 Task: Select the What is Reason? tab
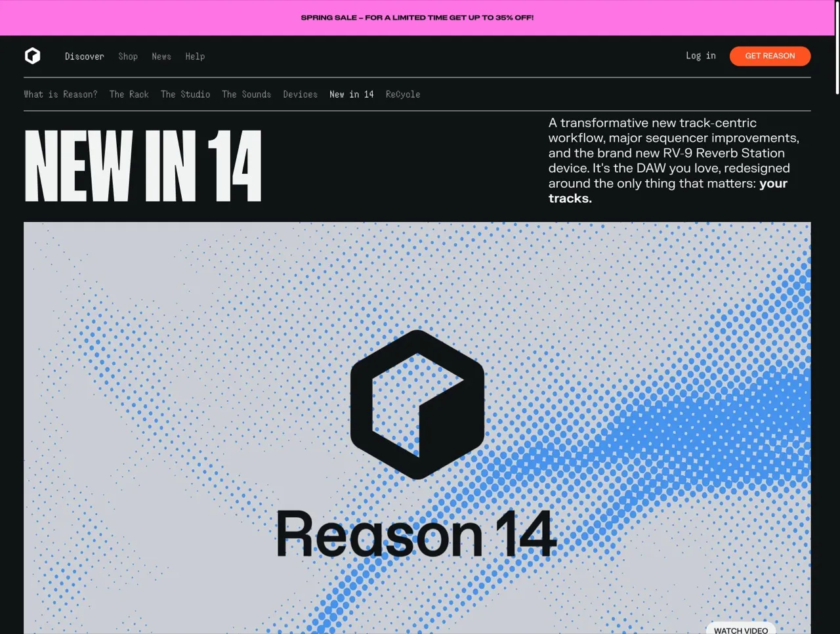coord(60,95)
